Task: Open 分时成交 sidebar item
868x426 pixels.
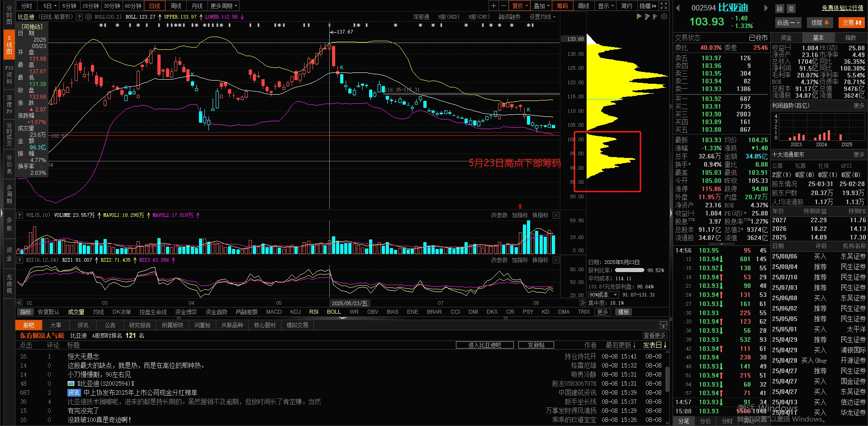Action: (9, 134)
